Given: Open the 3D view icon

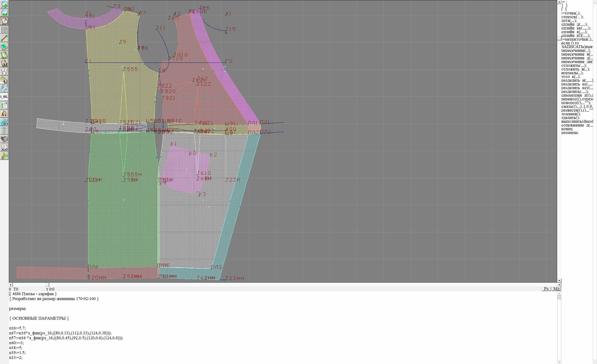Looking at the screenshot, I should click(4, 122).
